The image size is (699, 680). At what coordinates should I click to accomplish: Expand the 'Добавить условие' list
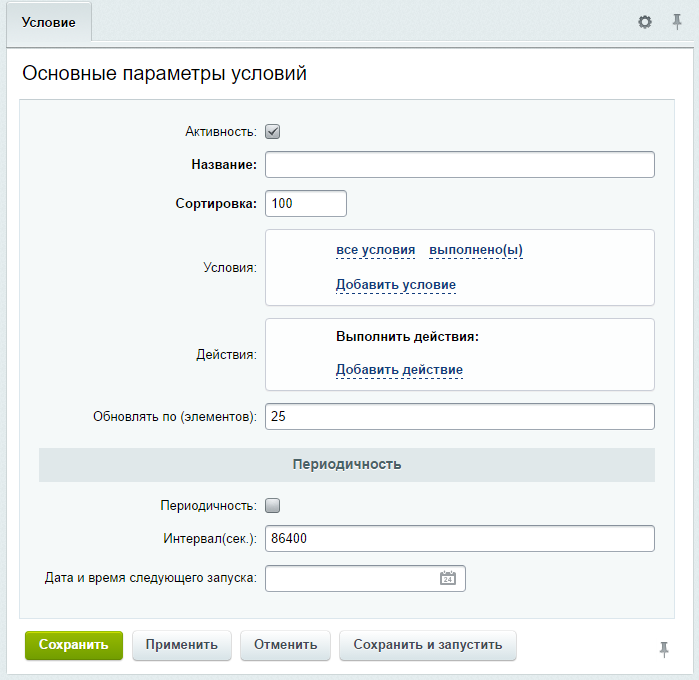395,285
